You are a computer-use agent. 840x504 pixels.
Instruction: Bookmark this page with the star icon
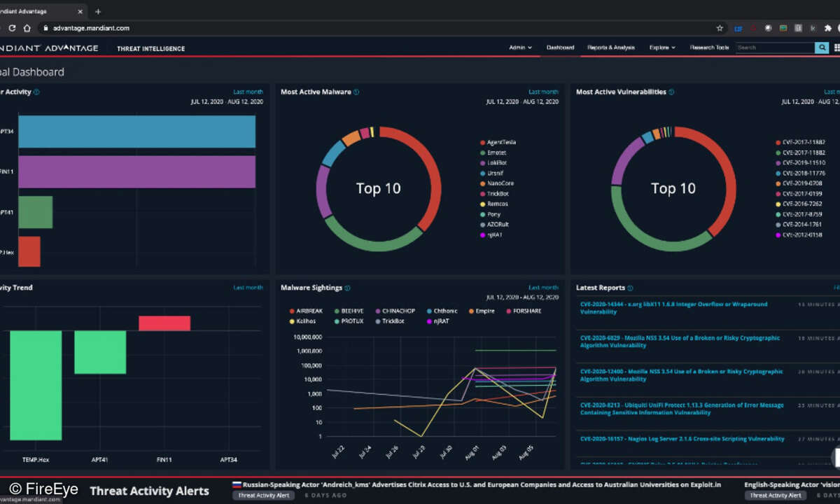click(x=720, y=28)
